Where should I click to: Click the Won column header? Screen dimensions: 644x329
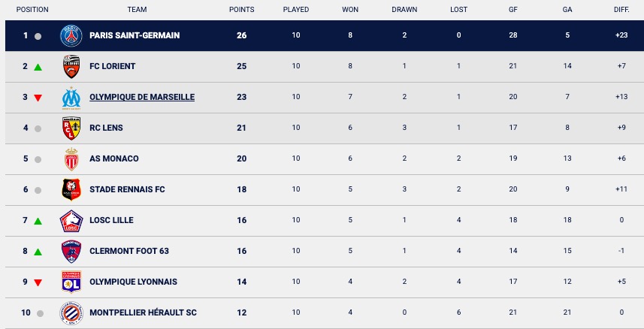[350, 10]
